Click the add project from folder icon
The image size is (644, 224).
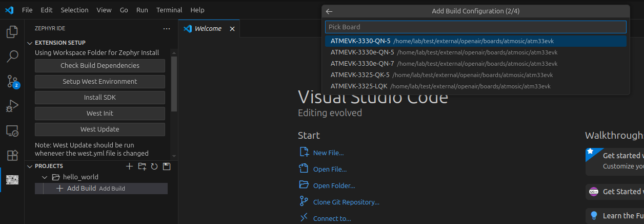142,166
